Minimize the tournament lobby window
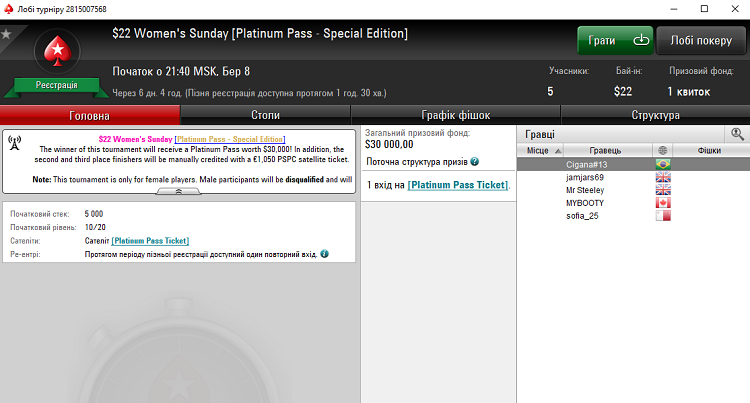Viewport: 750px width, 403px height. (x=673, y=9)
